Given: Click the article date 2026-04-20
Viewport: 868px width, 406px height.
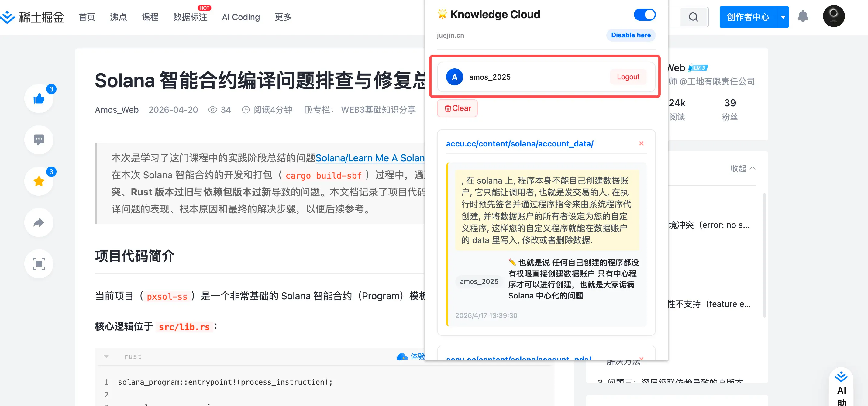Looking at the screenshot, I should tap(173, 110).
